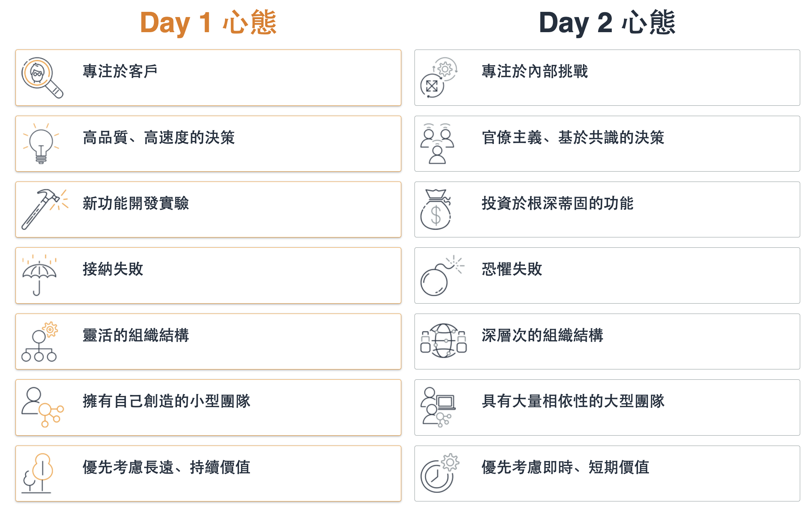Click the three people meeting icon
This screenshot has height=514, width=812.
pyautogui.click(x=437, y=143)
